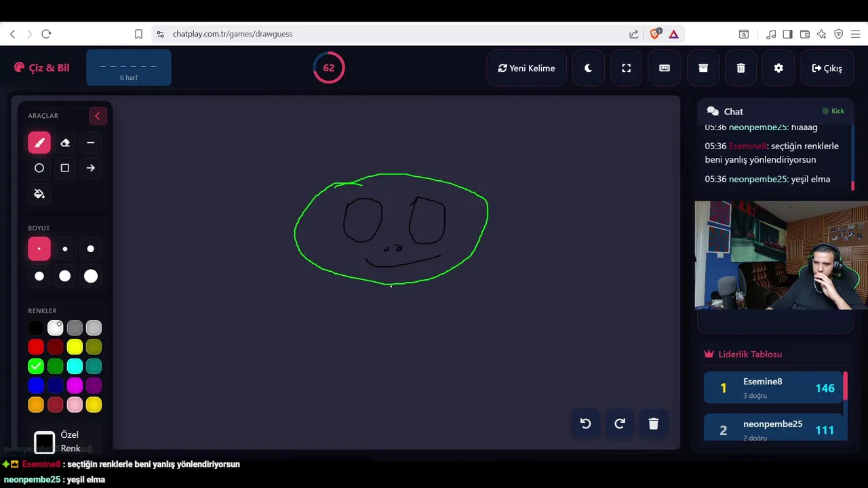Pick the cyan color swatch
Viewport: 868px width, 488px height.
[x=75, y=367]
